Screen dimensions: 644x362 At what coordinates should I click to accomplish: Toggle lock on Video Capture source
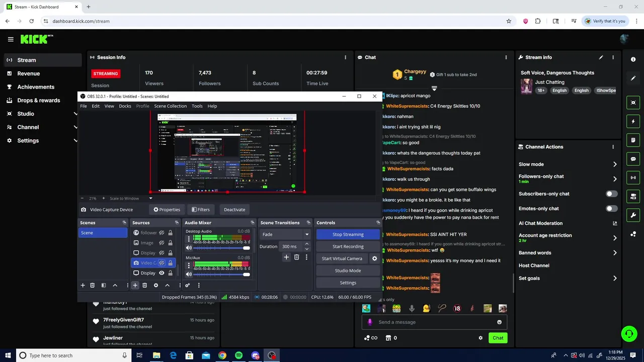tap(170, 263)
